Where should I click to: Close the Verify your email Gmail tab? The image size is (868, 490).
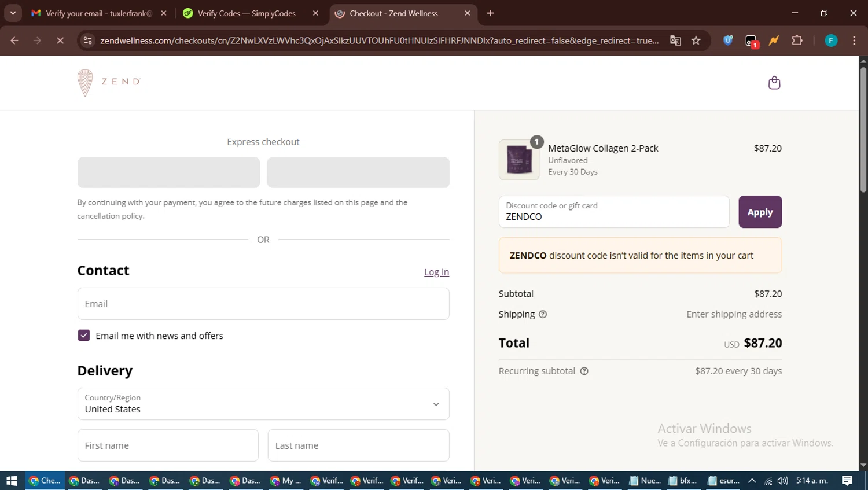pos(164,13)
